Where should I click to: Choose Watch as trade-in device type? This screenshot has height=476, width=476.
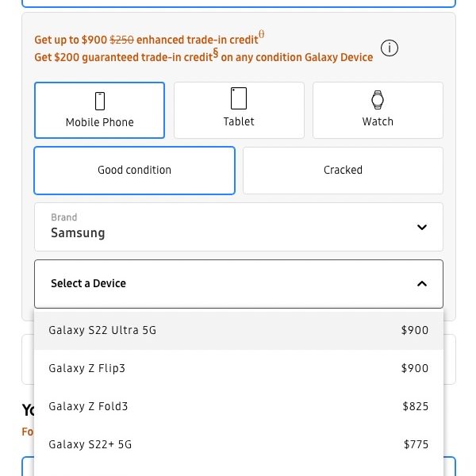click(x=378, y=110)
